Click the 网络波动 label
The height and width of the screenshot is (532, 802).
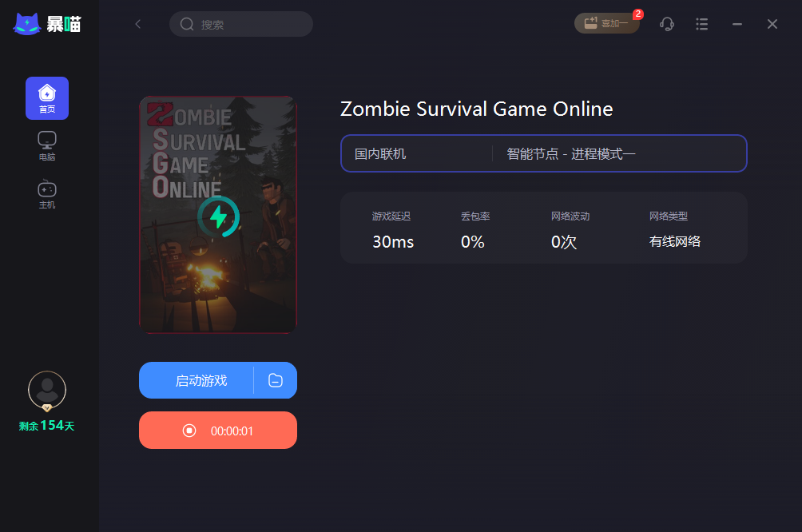[x=570, y=216]
